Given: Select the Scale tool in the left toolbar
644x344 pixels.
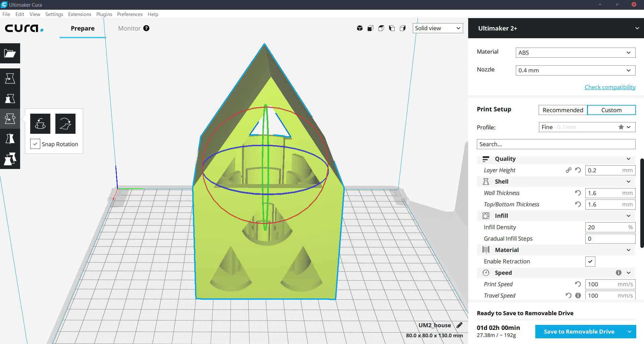Looking at the screenshot, I should pos(10,99).
